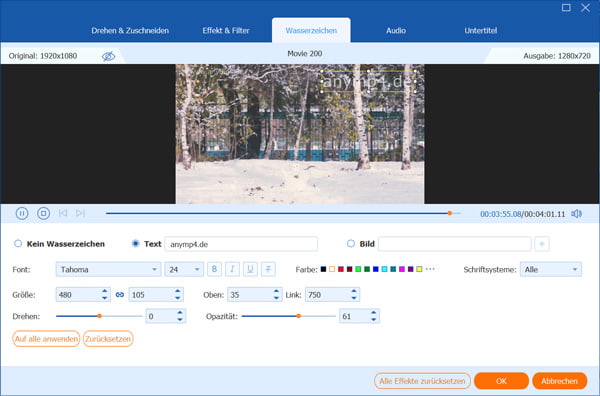Apply strikethrough to watermark text

268,269
